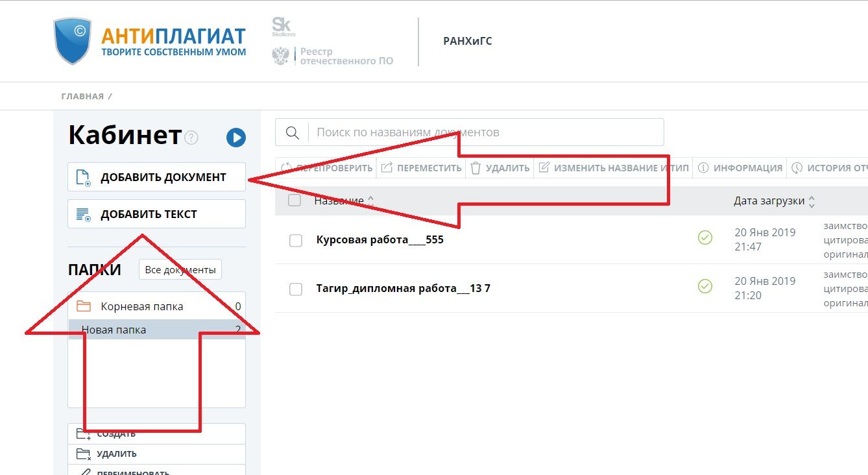Sort by the Название column arrow
The height and width of the screenshot is (475, 868).
[370, 199]
